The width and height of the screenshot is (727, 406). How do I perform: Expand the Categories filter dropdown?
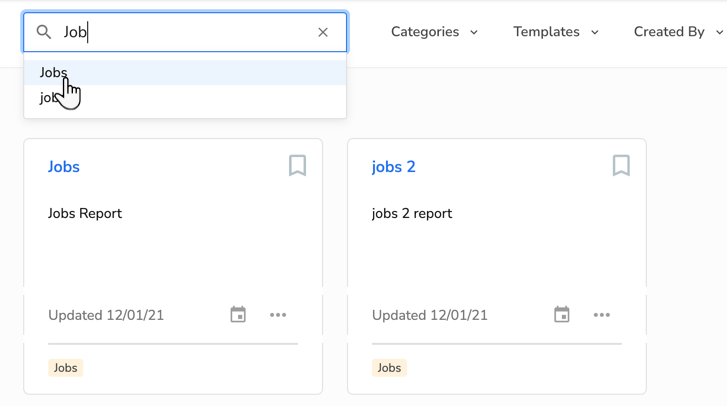[x=434, y=32]
